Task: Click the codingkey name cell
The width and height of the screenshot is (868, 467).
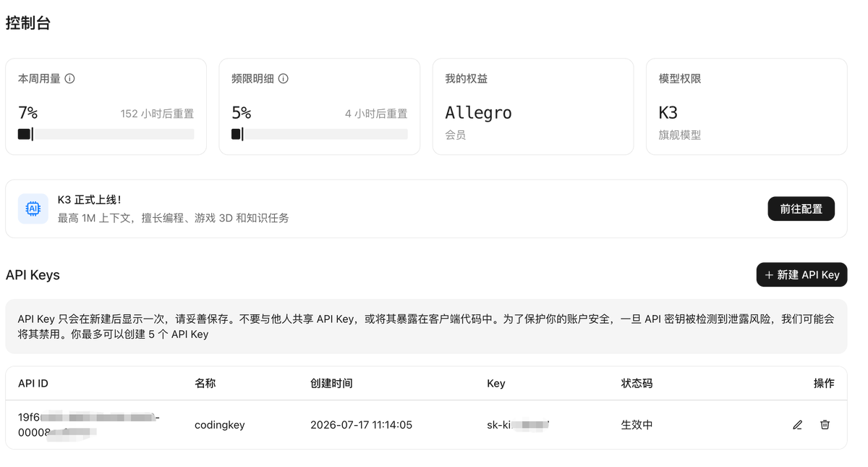Action: point(220,425)
